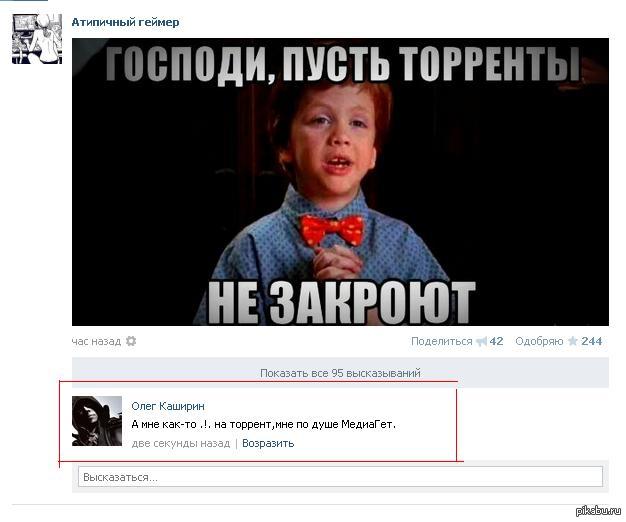Open the две секунды назад timestamp
626x522 pixels.
[x=181, y=443]
